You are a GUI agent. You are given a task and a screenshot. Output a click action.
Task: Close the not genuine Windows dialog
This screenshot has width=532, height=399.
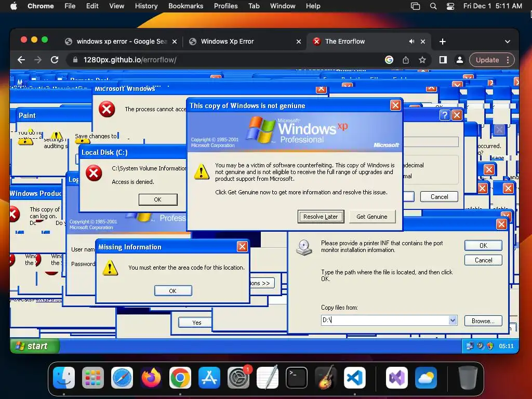coord(395,105)
